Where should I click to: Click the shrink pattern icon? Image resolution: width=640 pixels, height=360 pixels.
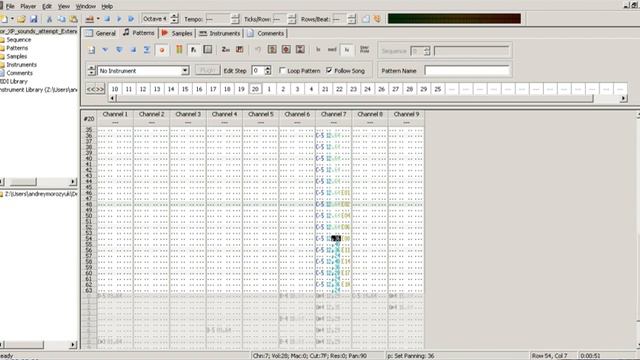click(300, 50)
